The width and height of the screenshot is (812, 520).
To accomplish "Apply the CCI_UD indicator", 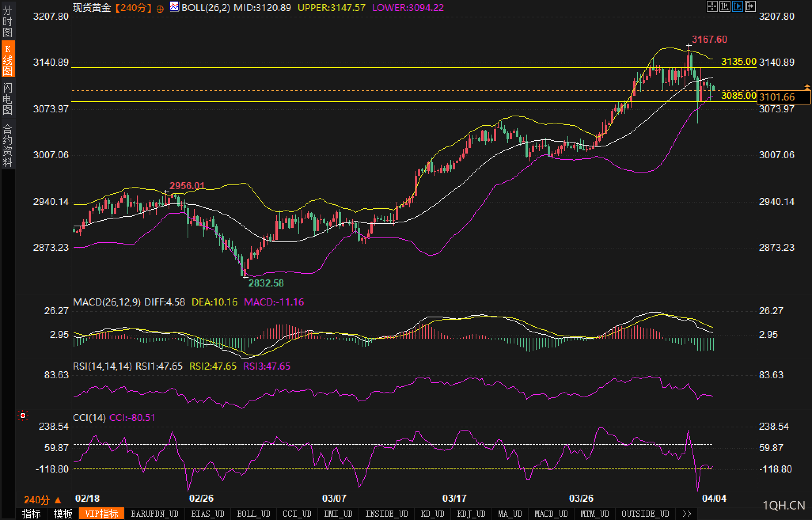I will click(x=297, y=514).
